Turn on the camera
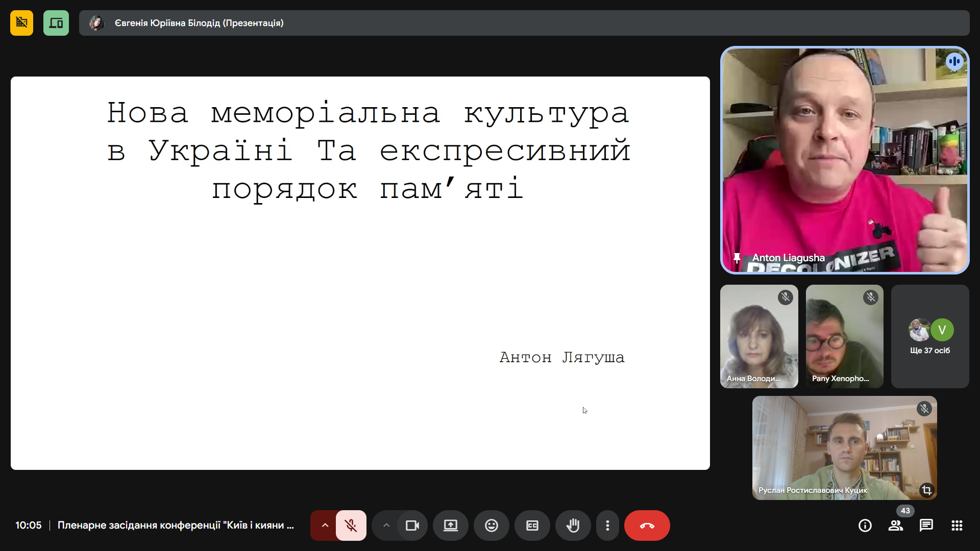Image resolution: width=980 pixels, height=551 pixels. (412, 525)
